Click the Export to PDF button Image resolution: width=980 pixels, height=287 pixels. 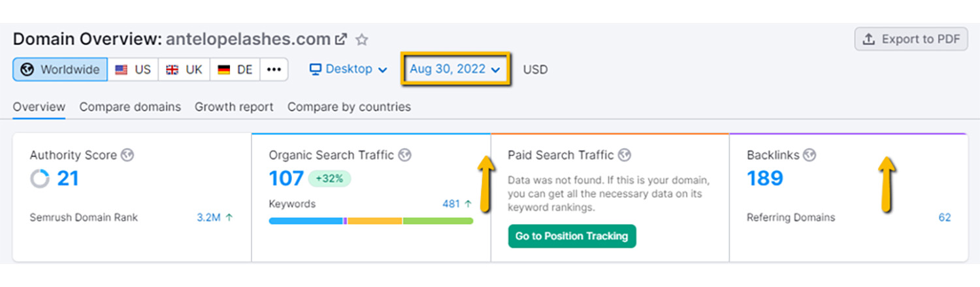tap(911, 39)
